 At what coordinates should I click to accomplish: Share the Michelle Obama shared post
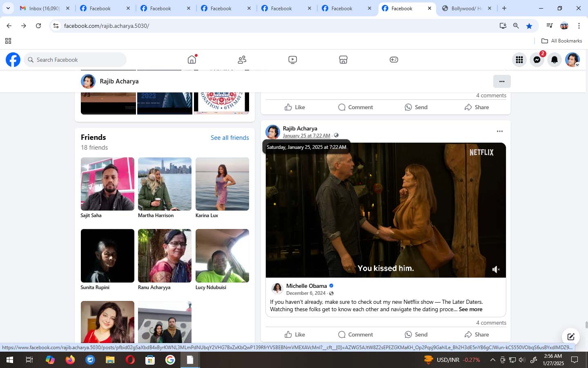point(477,334)
